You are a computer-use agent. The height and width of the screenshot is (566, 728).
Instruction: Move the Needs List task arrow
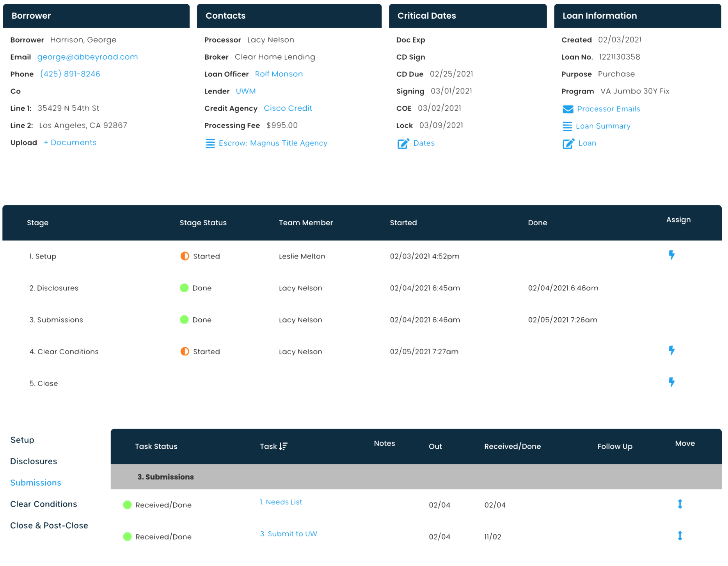tap(680, 504)
